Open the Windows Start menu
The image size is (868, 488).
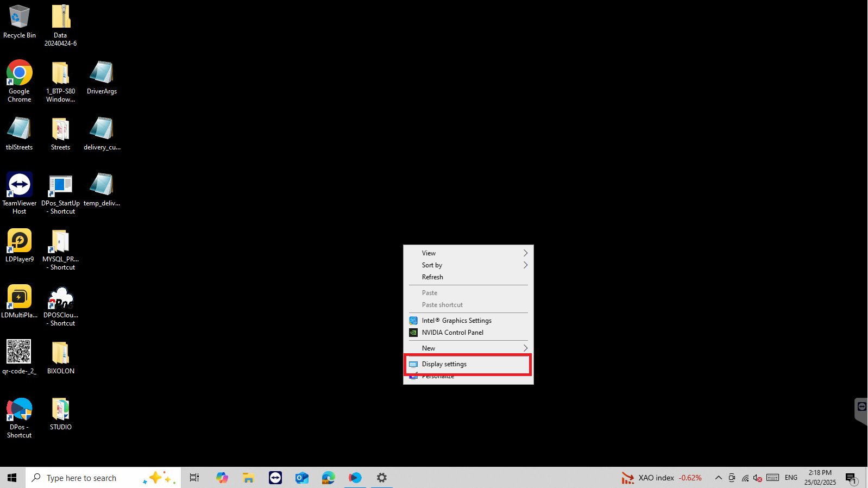coord(12,478)
